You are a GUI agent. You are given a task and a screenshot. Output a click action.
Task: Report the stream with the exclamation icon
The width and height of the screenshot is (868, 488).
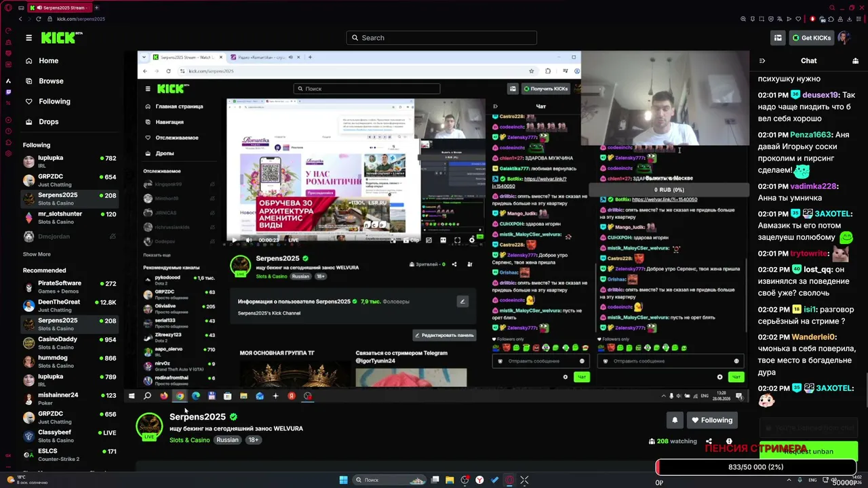(729, 441)
